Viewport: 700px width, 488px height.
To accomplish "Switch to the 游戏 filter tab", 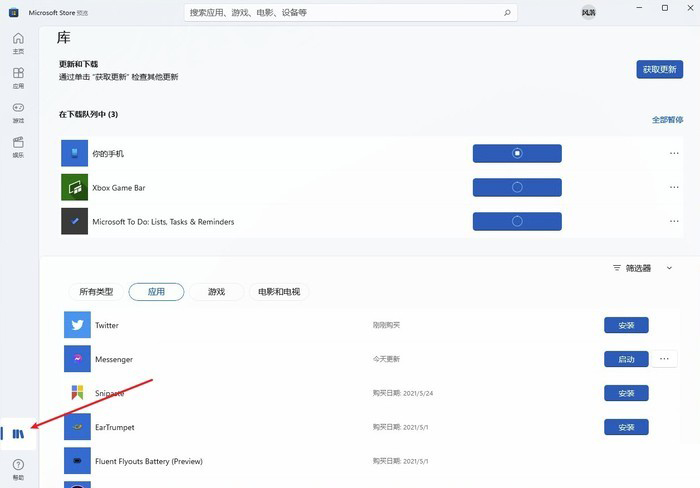I will [x=217, y=292].
